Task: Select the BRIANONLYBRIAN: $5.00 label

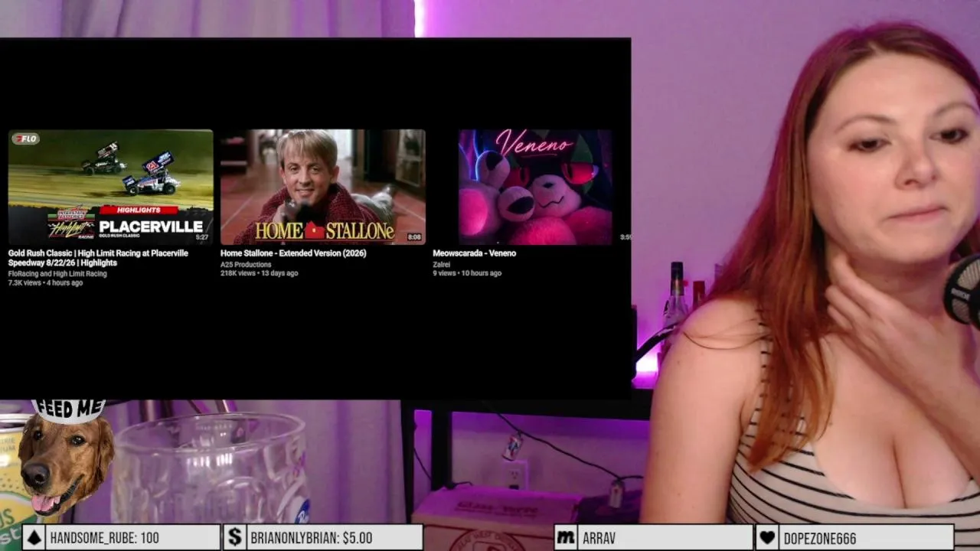Action: coord(312,538)
